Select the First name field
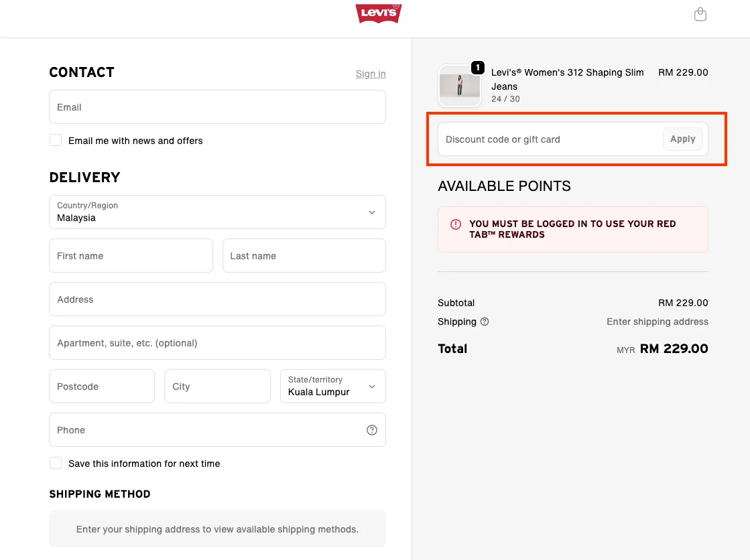This screenshot has height=560, width=750. tap(131, 255)
